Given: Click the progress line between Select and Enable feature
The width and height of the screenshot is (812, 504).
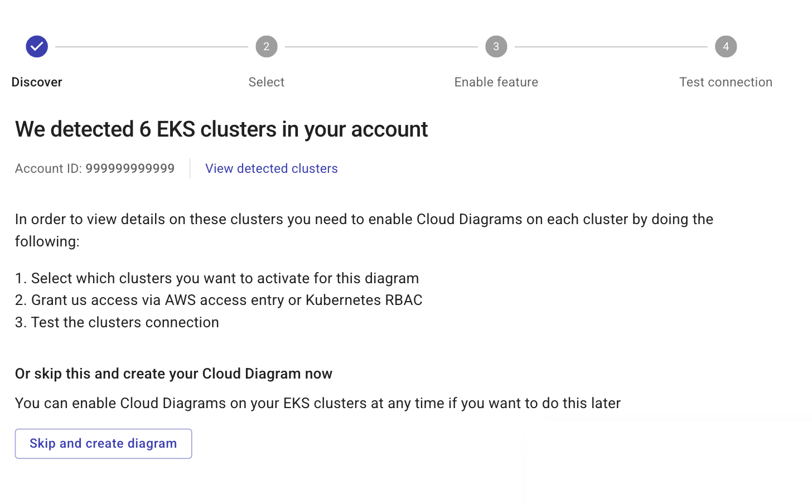Looking at the screenshot, I should tap(381, 47).
